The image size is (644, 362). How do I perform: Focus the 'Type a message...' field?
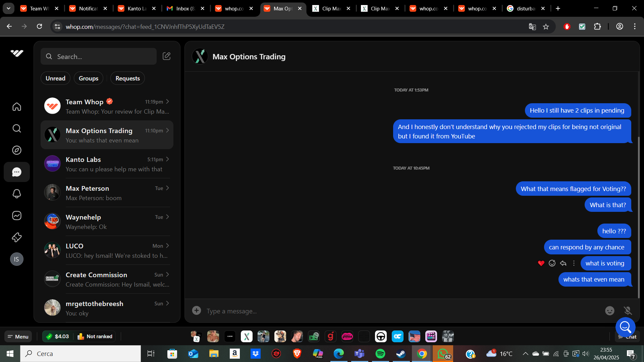tap(402, 311)
